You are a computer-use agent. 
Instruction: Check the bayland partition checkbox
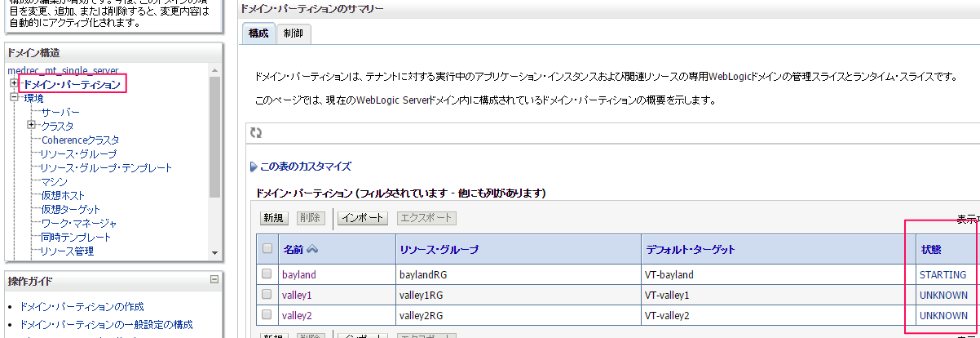coord(267,274)
